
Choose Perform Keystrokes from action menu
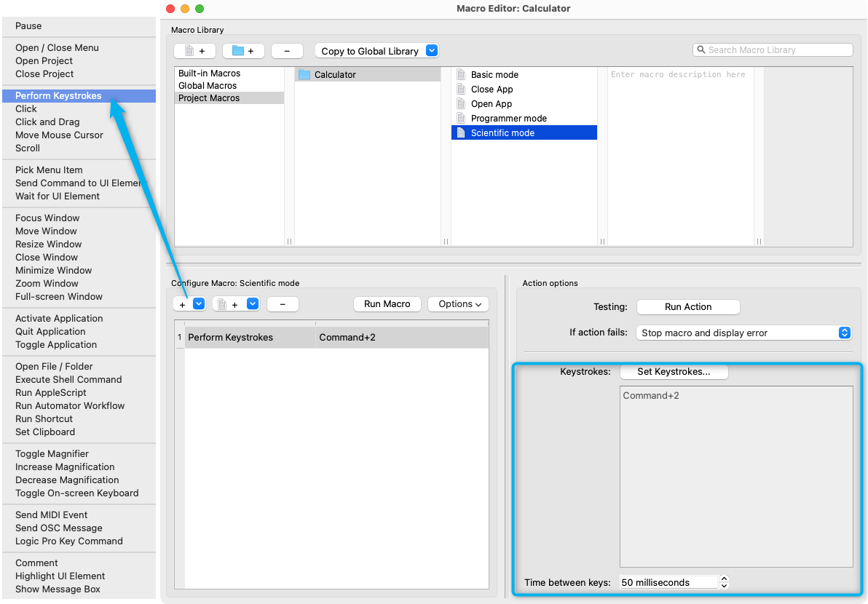pyautogui.click(x=58, y=96)
